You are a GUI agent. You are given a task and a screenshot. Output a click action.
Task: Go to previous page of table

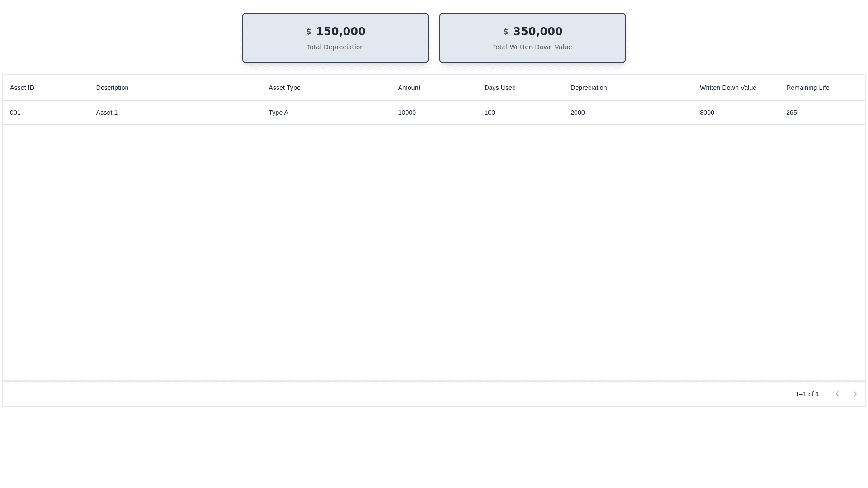[837, 394]
